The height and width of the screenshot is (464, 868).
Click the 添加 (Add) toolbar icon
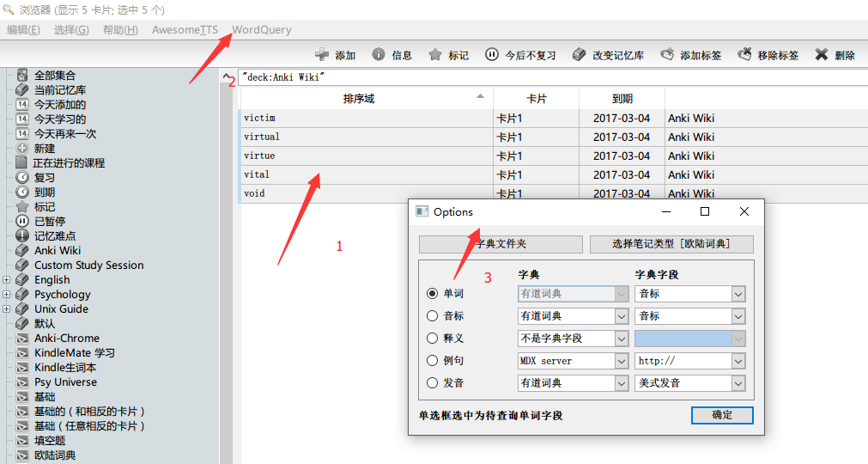coord(323,55)
